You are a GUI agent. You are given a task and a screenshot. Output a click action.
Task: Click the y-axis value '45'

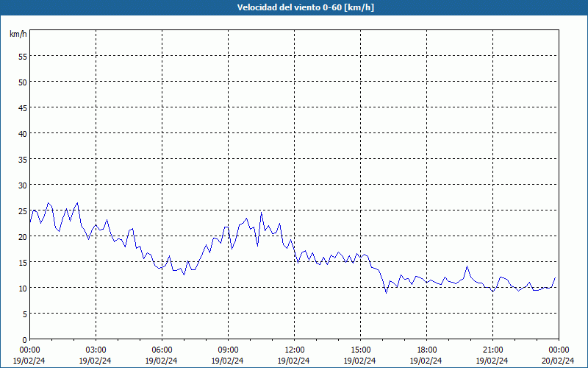coord(23,107)
